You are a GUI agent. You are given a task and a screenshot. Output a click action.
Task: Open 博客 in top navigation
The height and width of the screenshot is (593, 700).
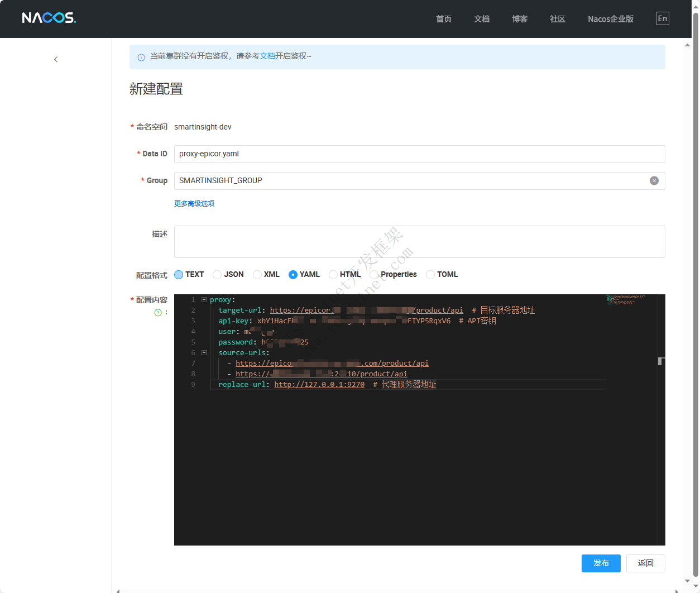coord(520,19)
